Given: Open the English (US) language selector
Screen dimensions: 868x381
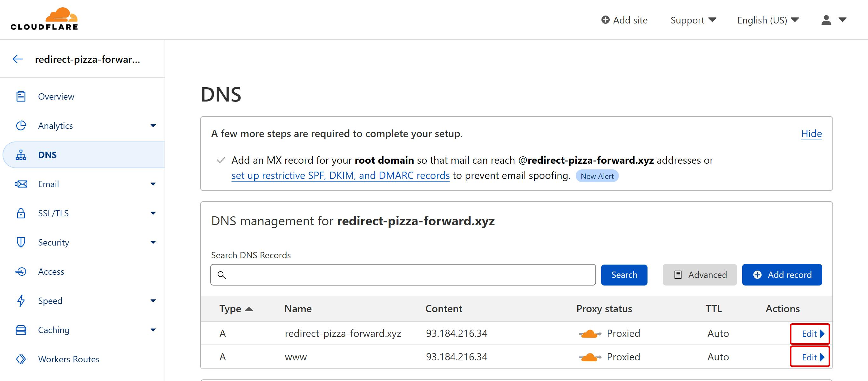Looking at the screenshot, I should 768,20.
